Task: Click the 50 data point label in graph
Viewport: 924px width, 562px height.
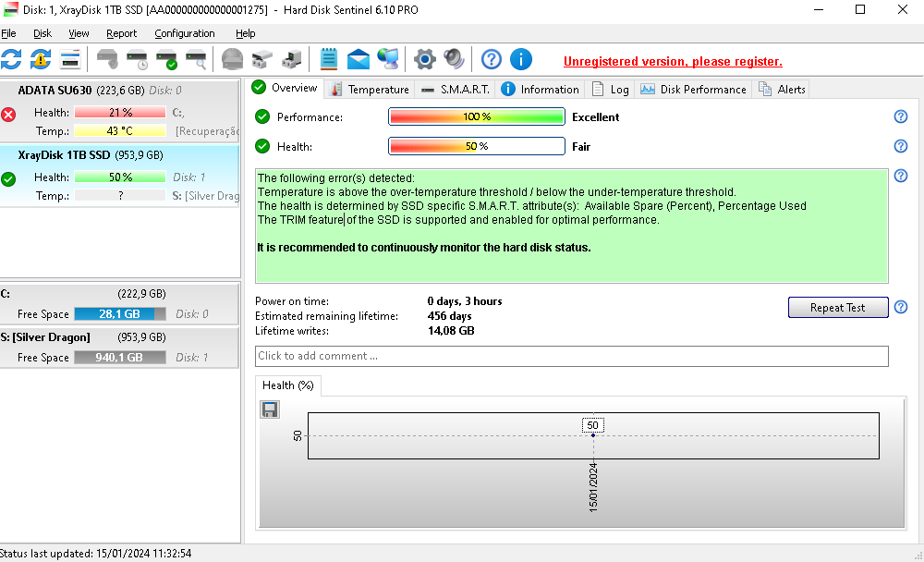Action: pyautogui.click(x=593, y=425)
